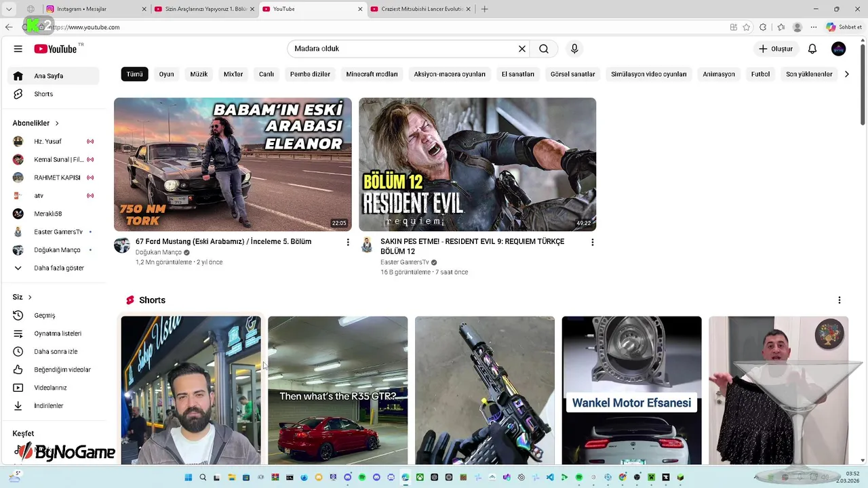Select the Oyun filter chip

tap(166, 74)
